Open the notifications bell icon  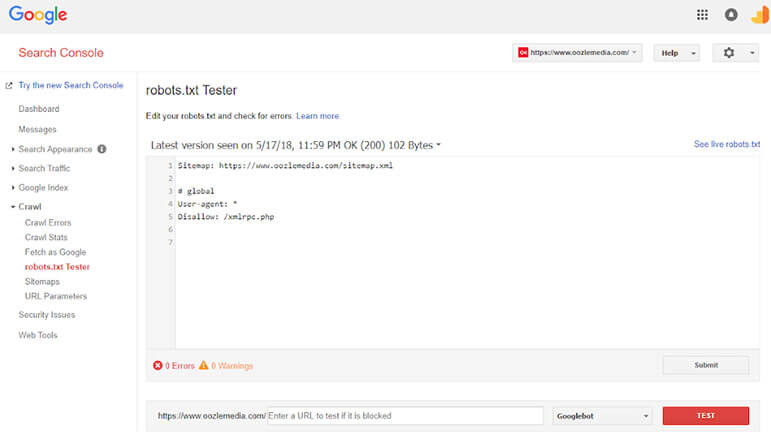click(x=731, y=15)
